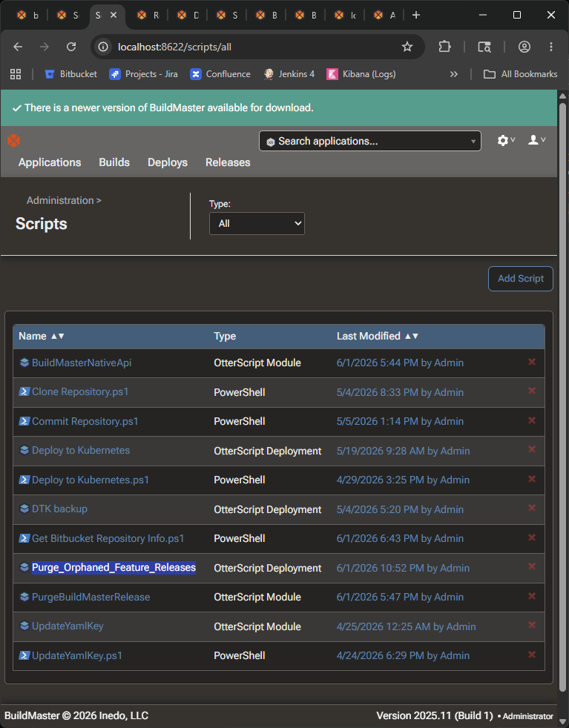The width and height of the screenshot is (569, 728).
Task: Open the BuildMasterNativeApi script
Action: click(x=82, y=363)
